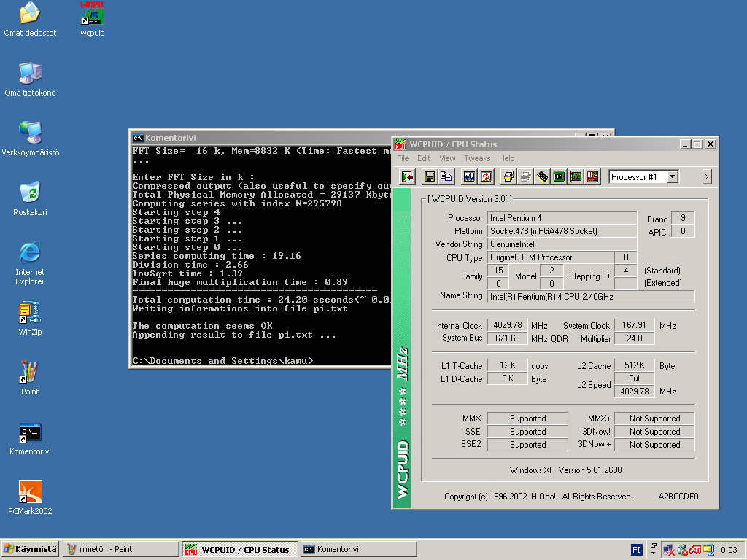
Task: Open the View menu in WCPUID
Action: coord(447,158)
